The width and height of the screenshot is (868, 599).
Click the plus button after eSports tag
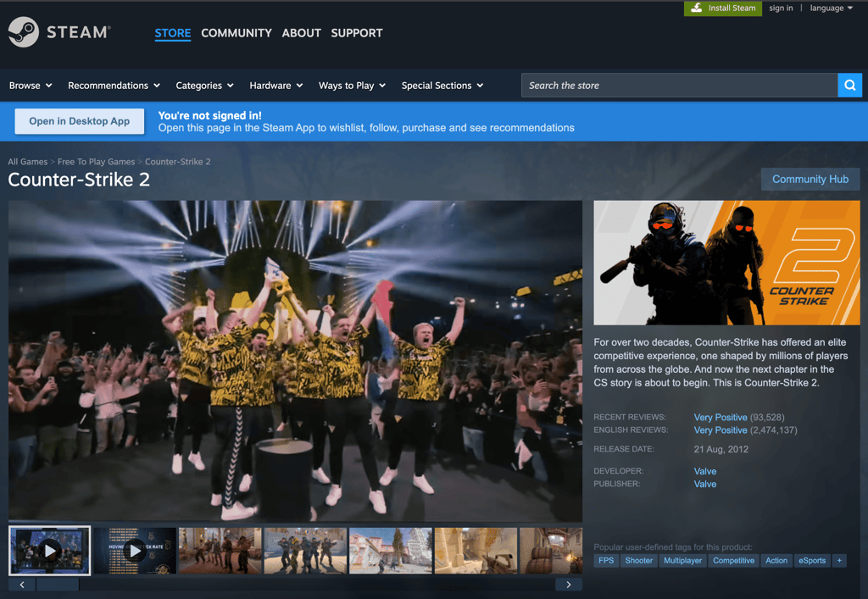coord(839,561)
